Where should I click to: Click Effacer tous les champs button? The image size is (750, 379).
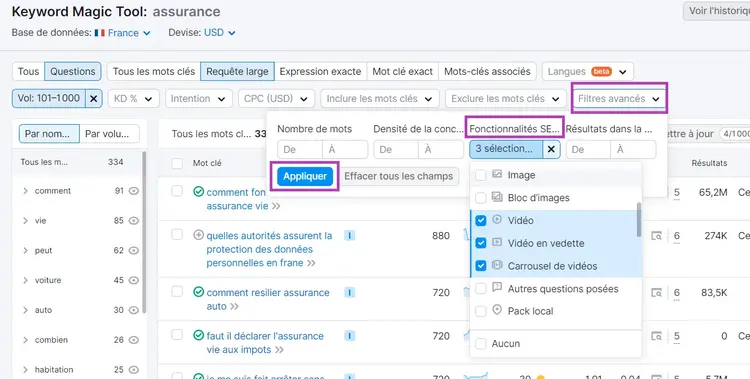pos(398,176)
